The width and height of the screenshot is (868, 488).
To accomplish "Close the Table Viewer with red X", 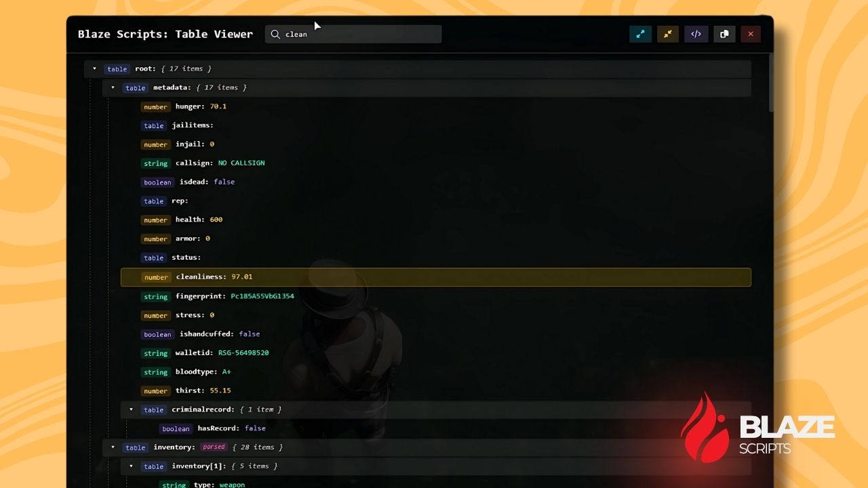I will point(751,34).
